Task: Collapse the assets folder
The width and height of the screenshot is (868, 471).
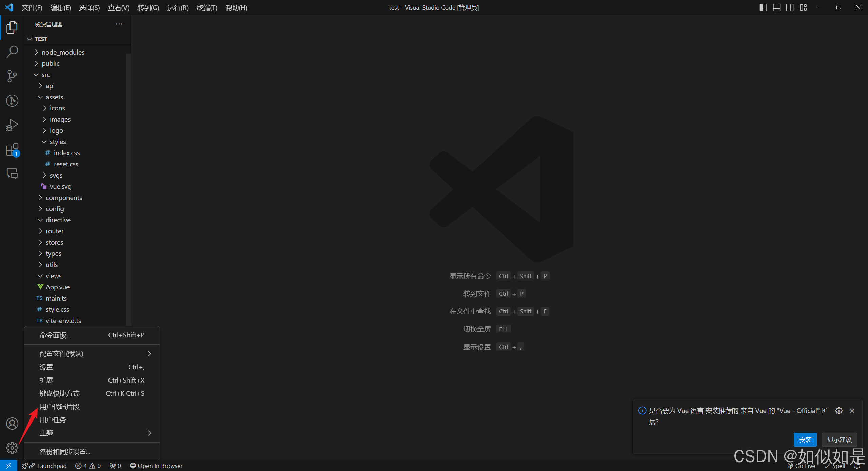Action: tap(54, 97)
